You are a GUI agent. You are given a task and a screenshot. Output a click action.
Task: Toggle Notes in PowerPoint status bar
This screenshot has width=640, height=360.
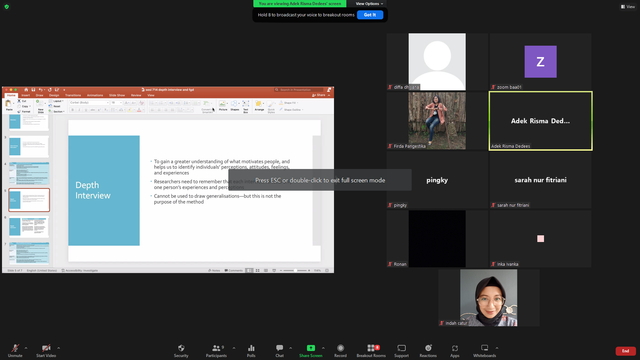(x=214, y=270)
